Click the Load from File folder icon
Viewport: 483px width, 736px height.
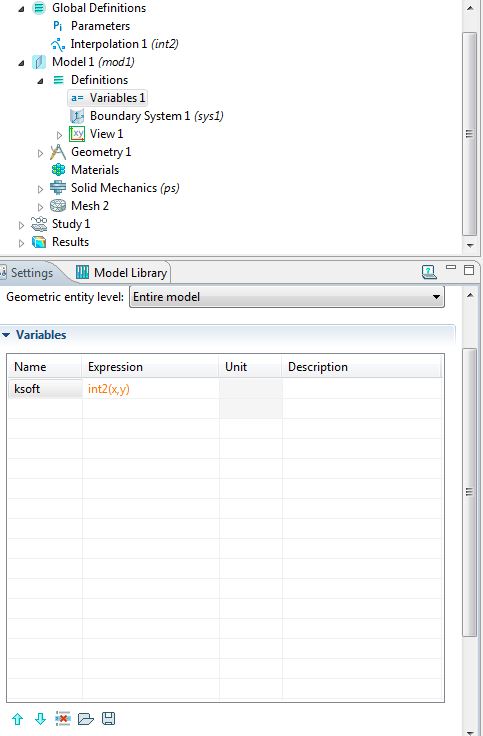(x=85, y=719)
